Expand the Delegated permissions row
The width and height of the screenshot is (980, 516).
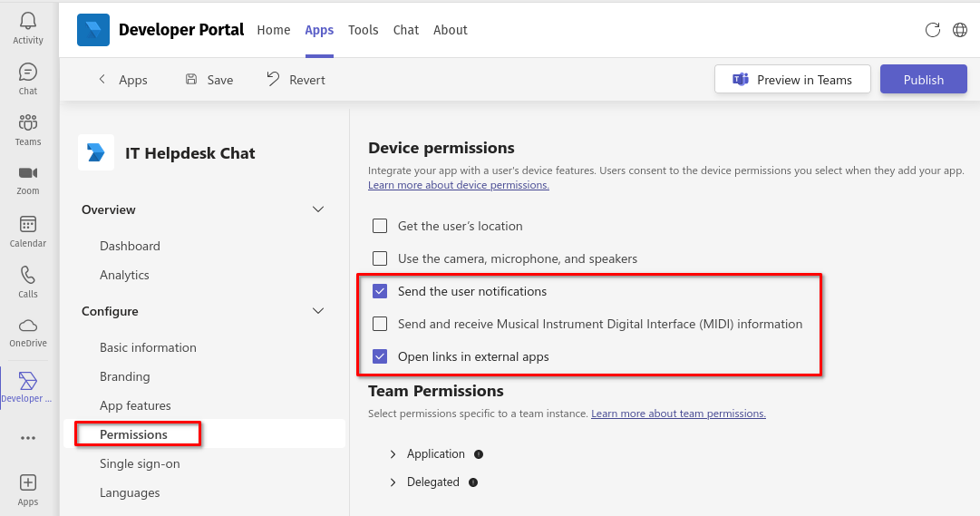(x=393, y=482)
